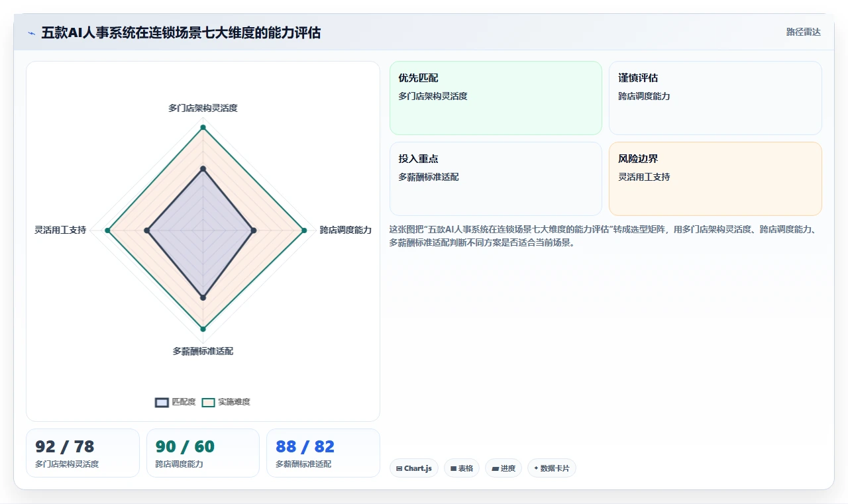848x504 pixels.
Task: Click the dark 匹配度 left data point
Action: coord(146,230)
